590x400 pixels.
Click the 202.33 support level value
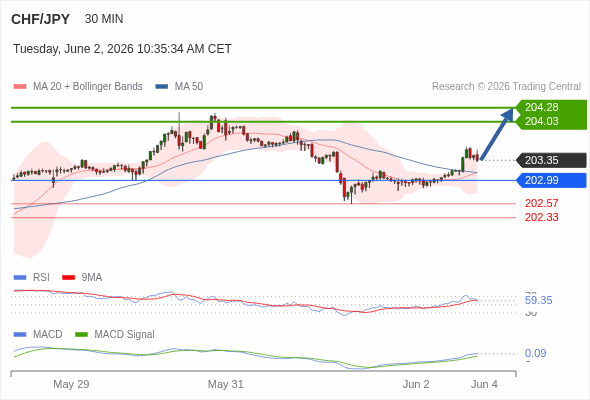[542, 217]
